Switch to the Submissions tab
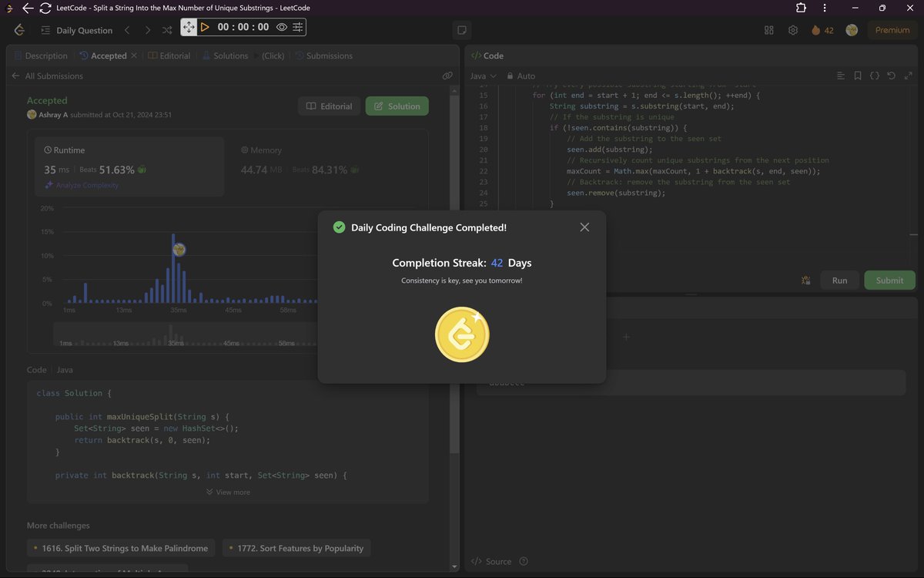This screenshot has height=578, width=924. click(x=323, y=55)
